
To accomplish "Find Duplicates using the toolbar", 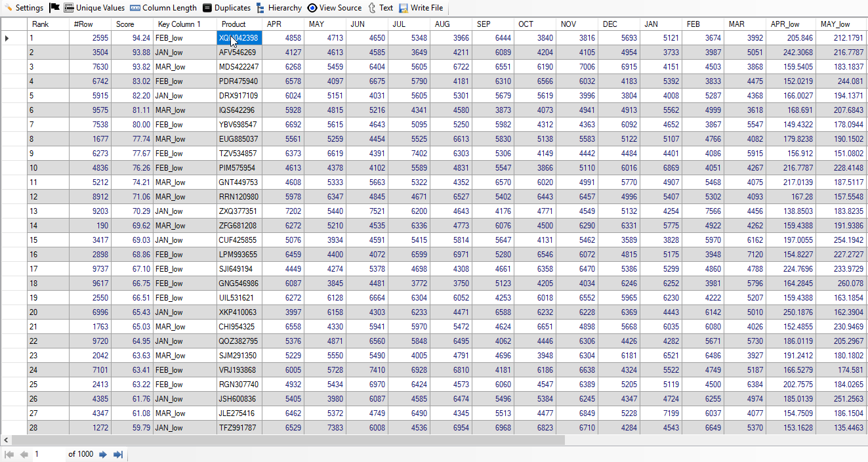I will tap(226, 8).
